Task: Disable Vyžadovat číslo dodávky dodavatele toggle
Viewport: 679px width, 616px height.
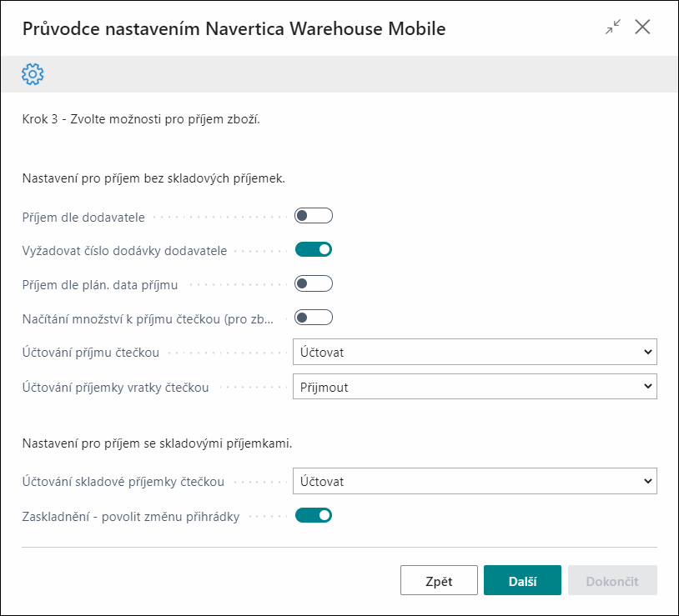Action: [x=314, y=249]
